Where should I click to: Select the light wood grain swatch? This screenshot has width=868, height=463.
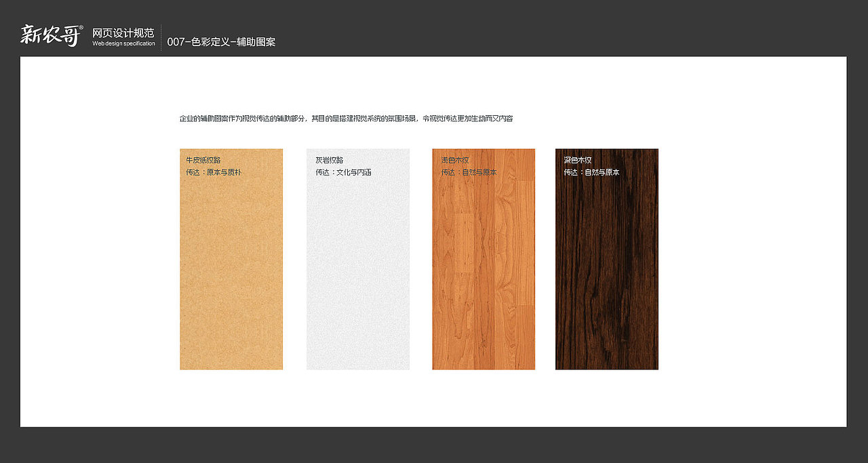pos(484,271)
